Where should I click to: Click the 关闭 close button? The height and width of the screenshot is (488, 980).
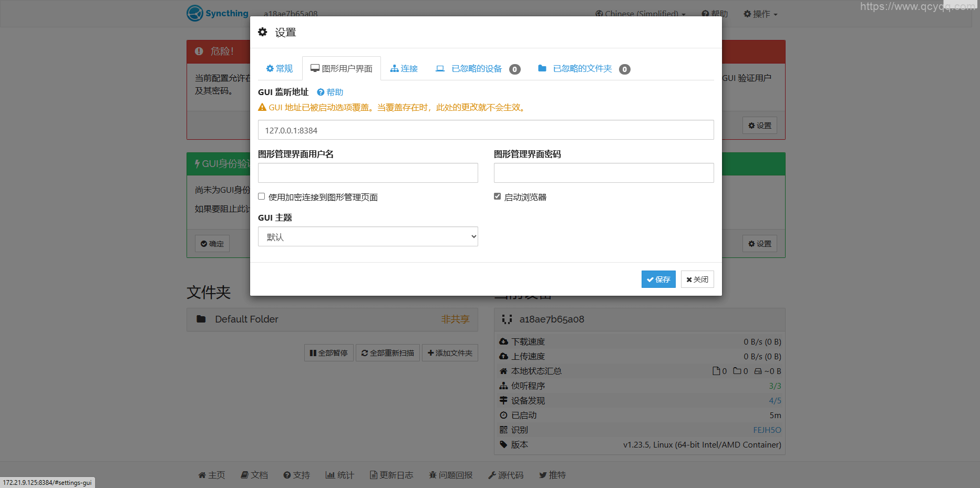pos(697,279)
